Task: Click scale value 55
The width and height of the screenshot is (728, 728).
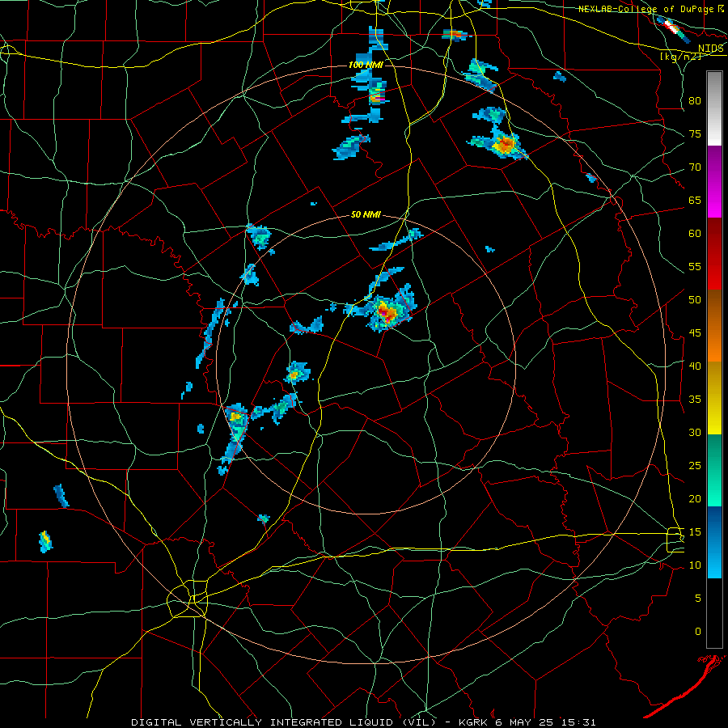Action: coord(695,266)
